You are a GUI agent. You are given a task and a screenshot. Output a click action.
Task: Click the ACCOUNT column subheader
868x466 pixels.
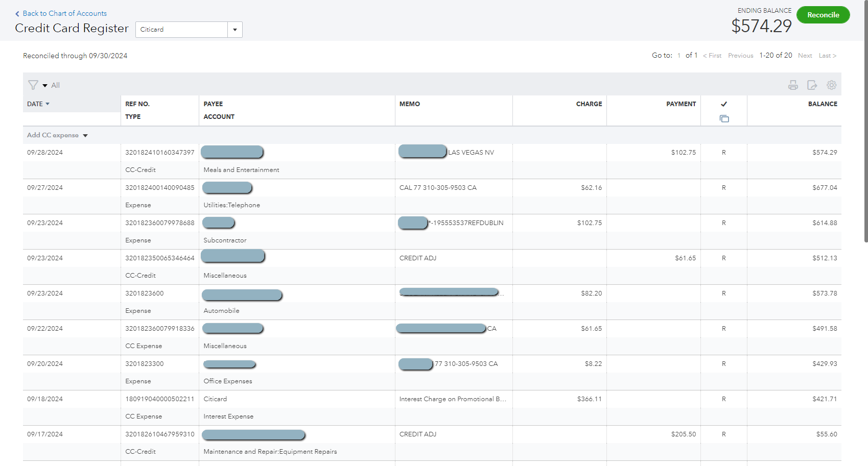(219, 117)
